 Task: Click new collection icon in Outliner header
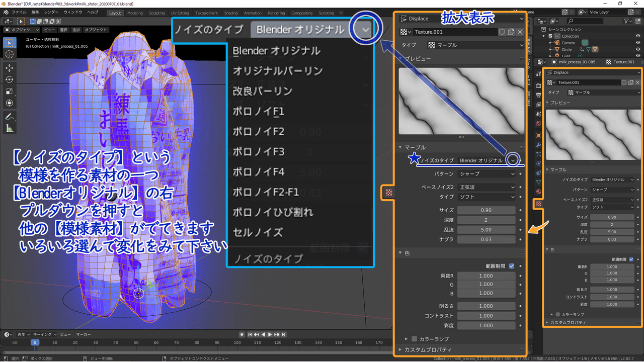[637, 21]
